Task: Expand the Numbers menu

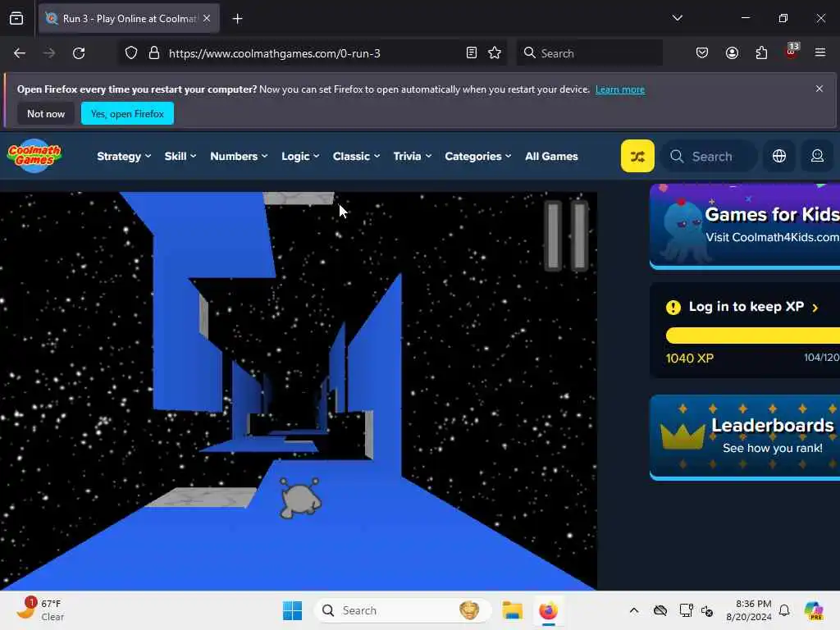Action: click(239, 156)
